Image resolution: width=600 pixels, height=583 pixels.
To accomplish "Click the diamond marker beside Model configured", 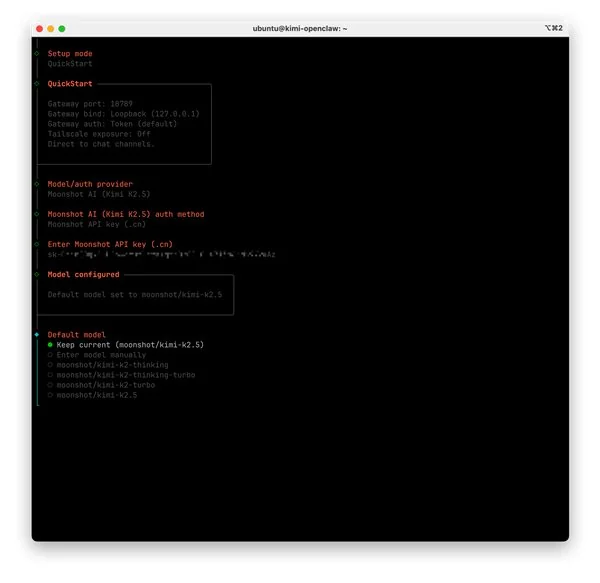I will (37, 274).
